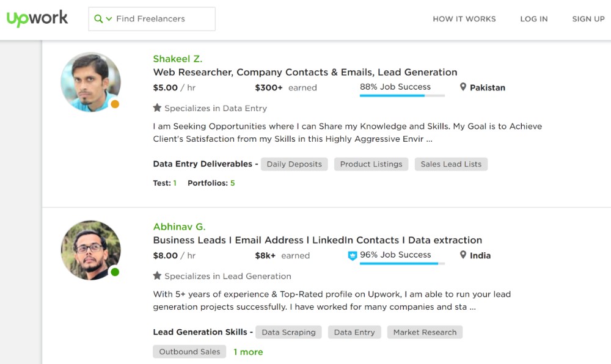Click the location pin beside Pakistan
Screen dimensions: 611x364
pyautogui.click(x=463, y=87)
